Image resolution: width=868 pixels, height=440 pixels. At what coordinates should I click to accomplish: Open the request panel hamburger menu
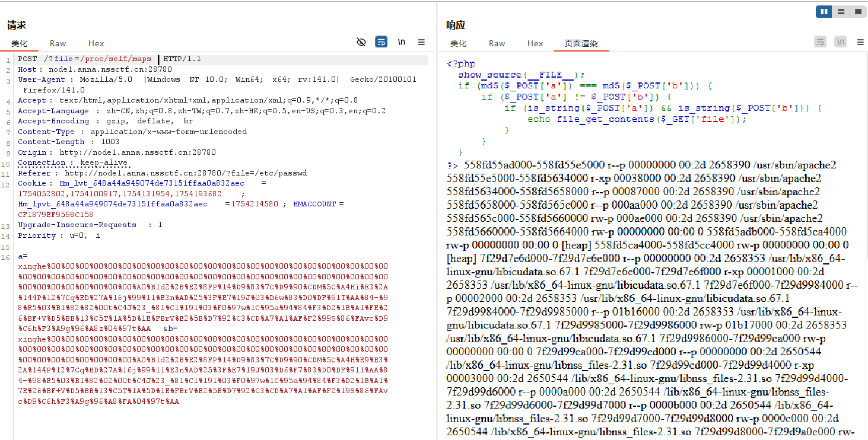pos(421,42)
